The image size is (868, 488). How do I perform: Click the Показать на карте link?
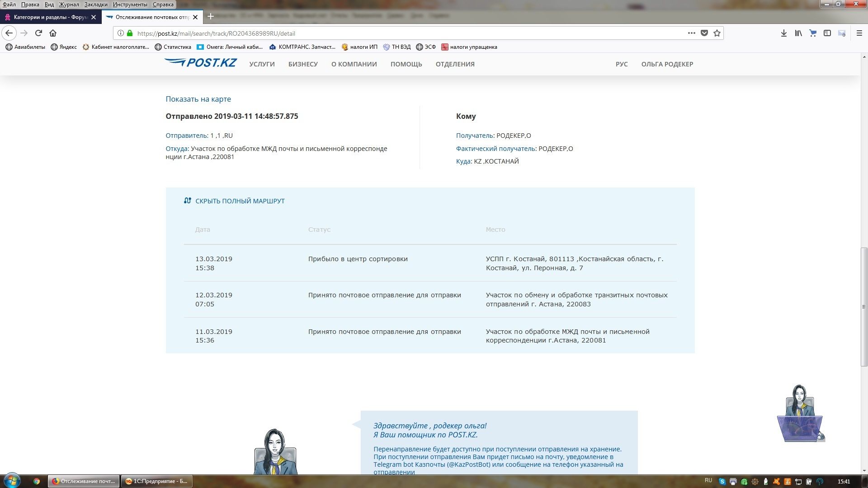[198, 99]
